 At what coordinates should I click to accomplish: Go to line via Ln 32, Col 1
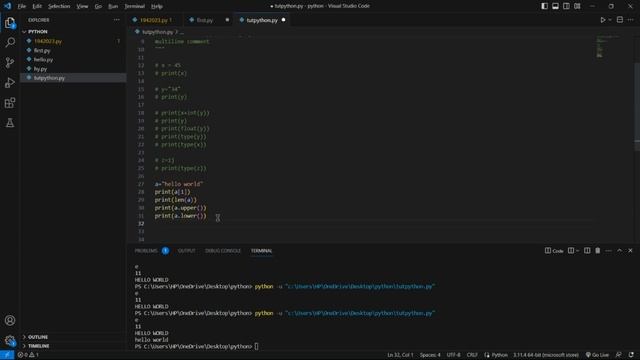click(400, 355)
